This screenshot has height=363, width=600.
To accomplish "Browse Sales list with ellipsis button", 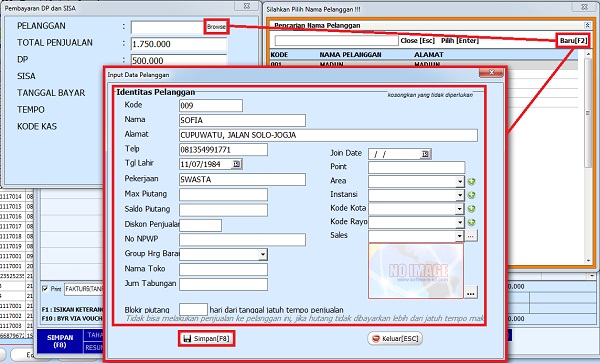I will pyautogui.click(x=471, y=236).
